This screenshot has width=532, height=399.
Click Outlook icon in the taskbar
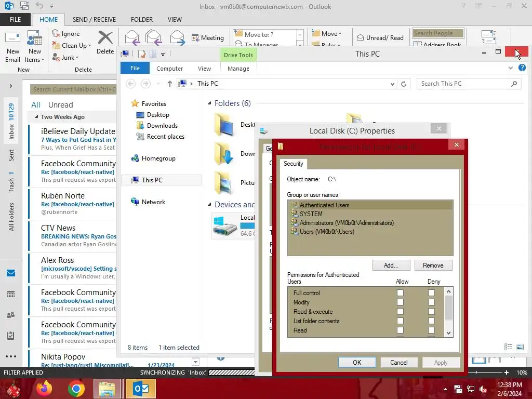tap(141, 389)
